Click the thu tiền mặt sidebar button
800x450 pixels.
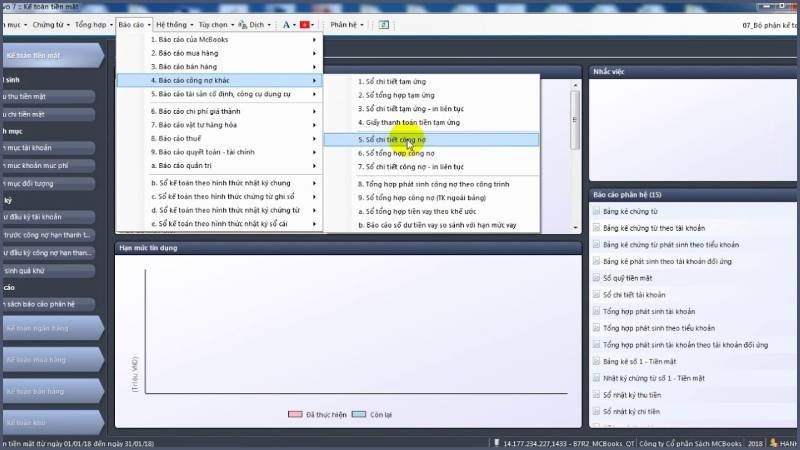[x=48, y=96]
